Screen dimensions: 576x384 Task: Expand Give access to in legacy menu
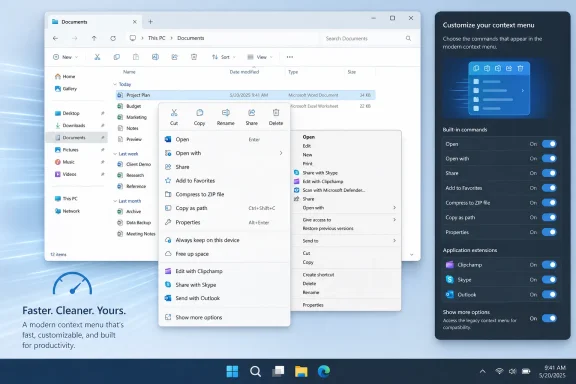tap(394, 219)
